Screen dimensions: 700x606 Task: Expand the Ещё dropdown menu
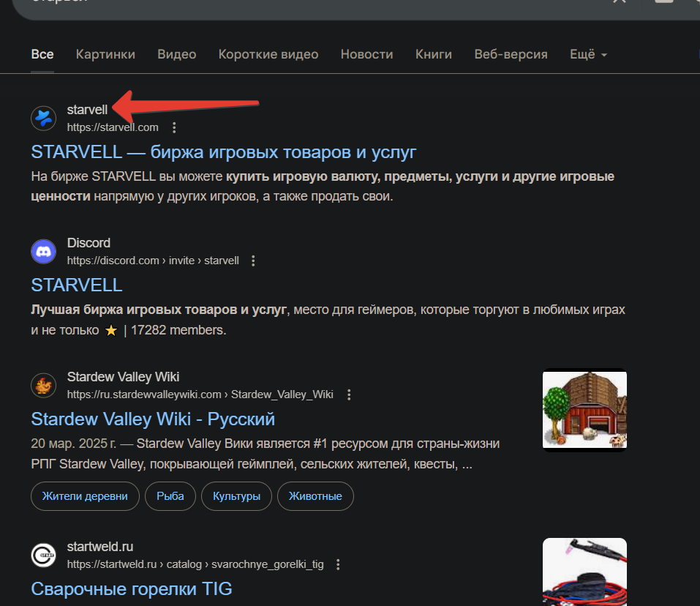point(588,54)
